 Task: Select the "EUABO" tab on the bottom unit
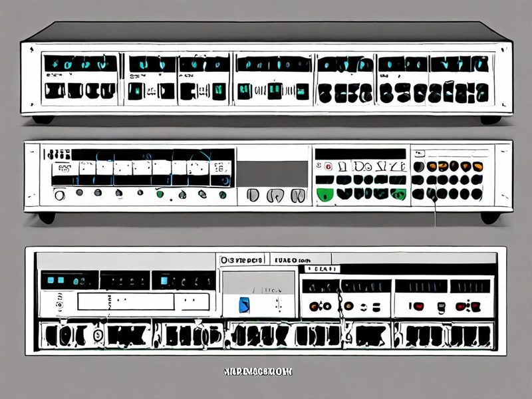click(x=292, y=261)
